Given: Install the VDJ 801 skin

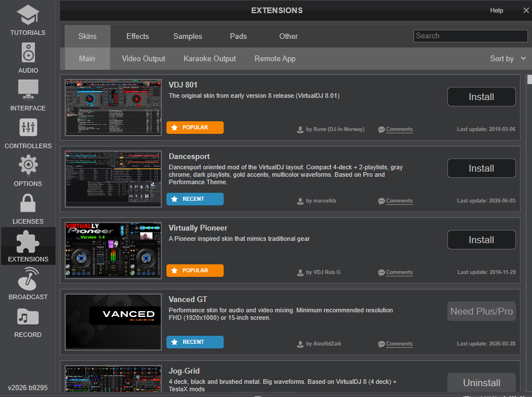Looking at the screenshot, I should [x=482, y=97].
